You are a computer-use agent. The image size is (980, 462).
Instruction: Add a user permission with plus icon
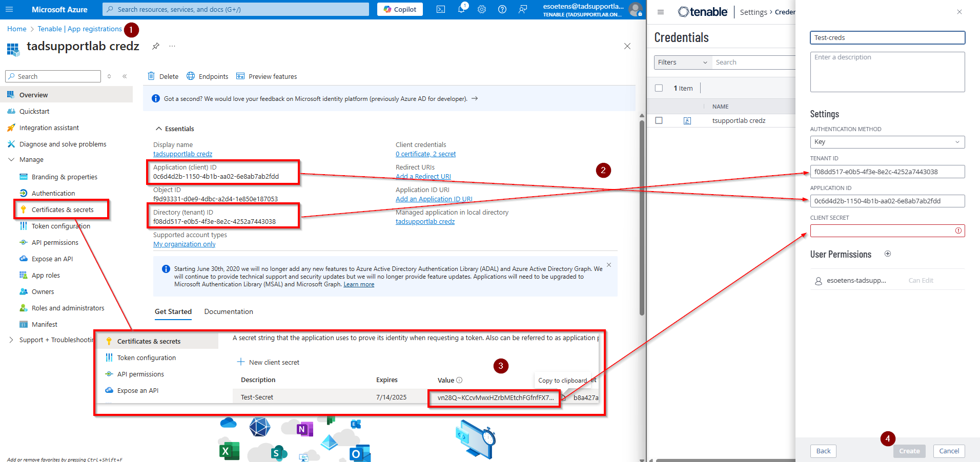point(888,254)
